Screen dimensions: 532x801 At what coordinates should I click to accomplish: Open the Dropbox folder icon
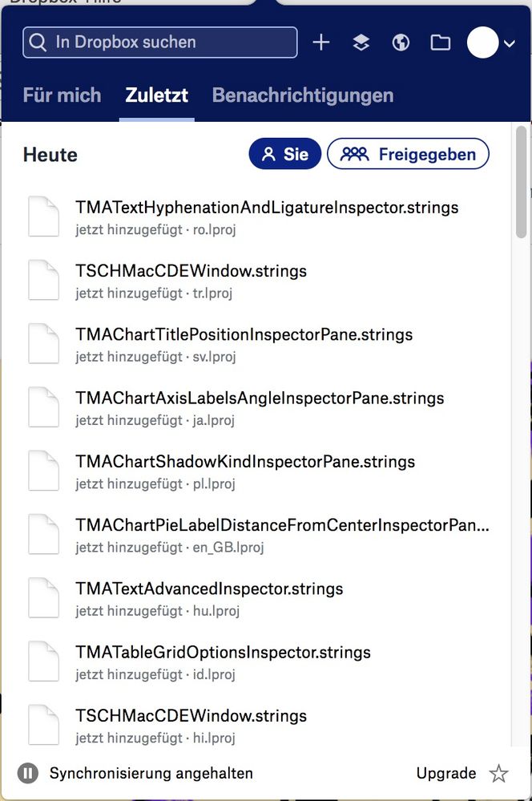[440, 42]
